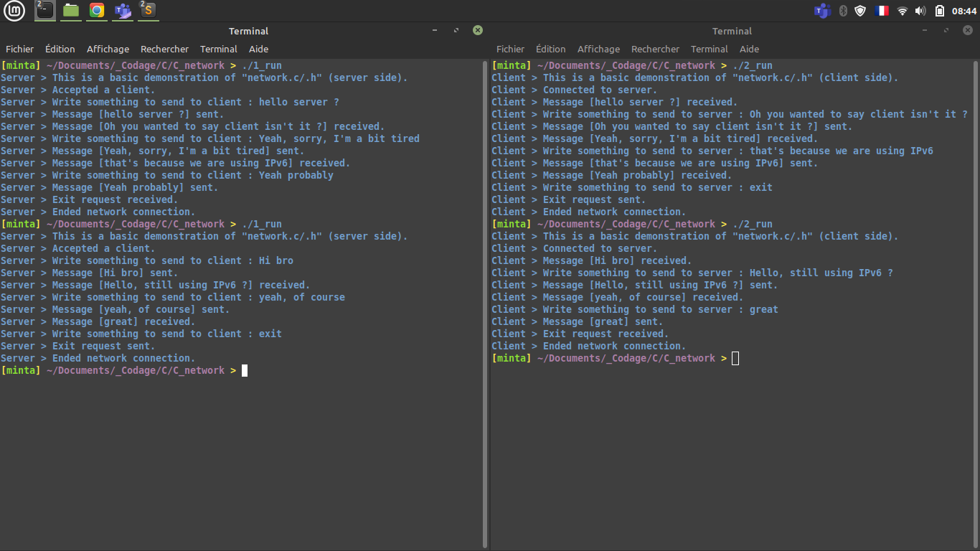Open Terminal menu in left Terminal window
Viewport: 980px width, 551px height.
pyautogui.click(x=219, y=49)
